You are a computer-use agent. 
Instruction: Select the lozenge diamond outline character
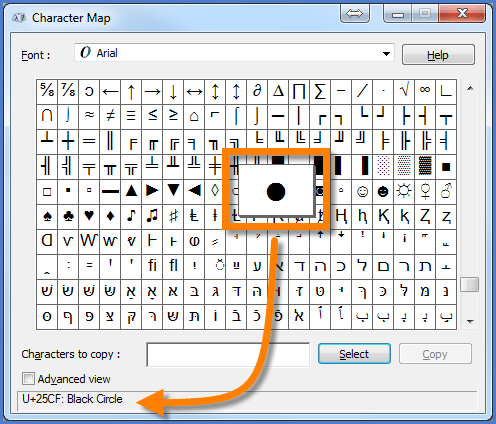click(x=215, y=191)
